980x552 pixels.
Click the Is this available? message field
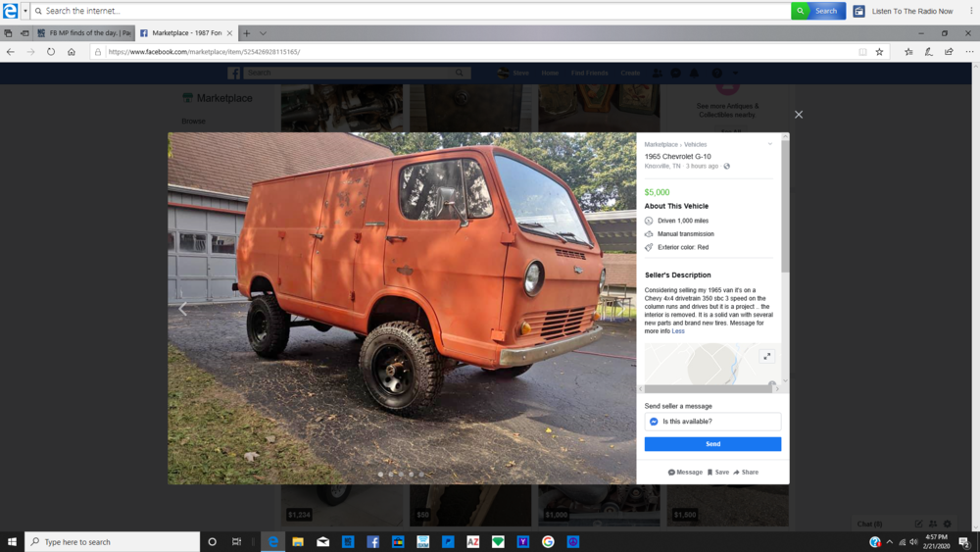point(712,422)
